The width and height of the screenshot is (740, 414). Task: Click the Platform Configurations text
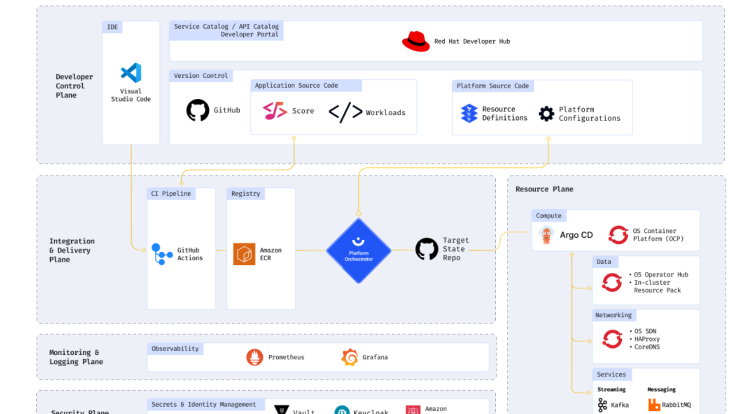pos(589,114)
